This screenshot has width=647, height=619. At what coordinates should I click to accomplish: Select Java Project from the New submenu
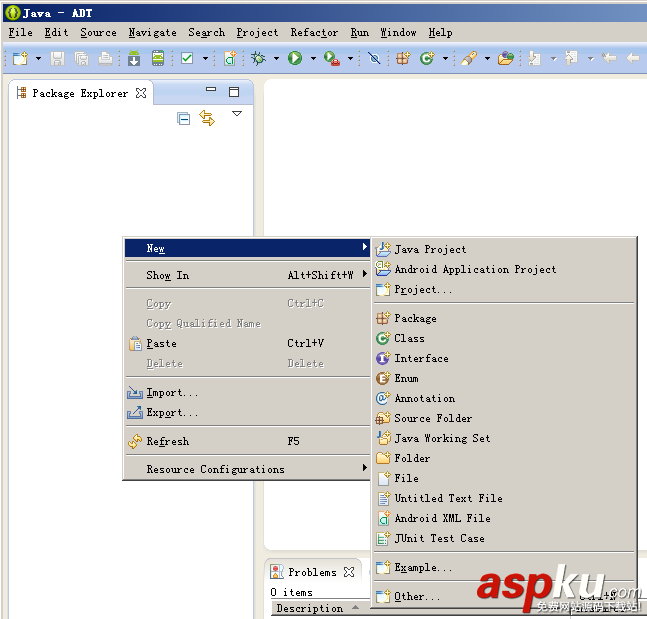pos(504,249)
